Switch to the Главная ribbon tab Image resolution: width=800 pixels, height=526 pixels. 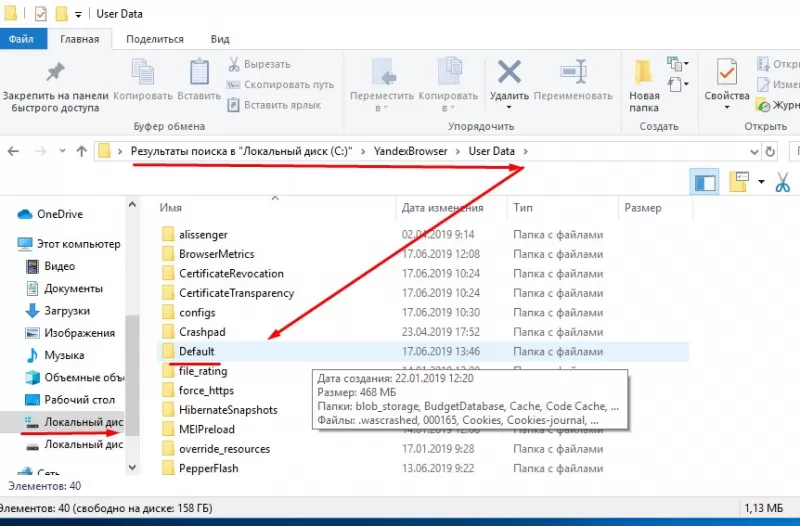click(x=80, y=39)
